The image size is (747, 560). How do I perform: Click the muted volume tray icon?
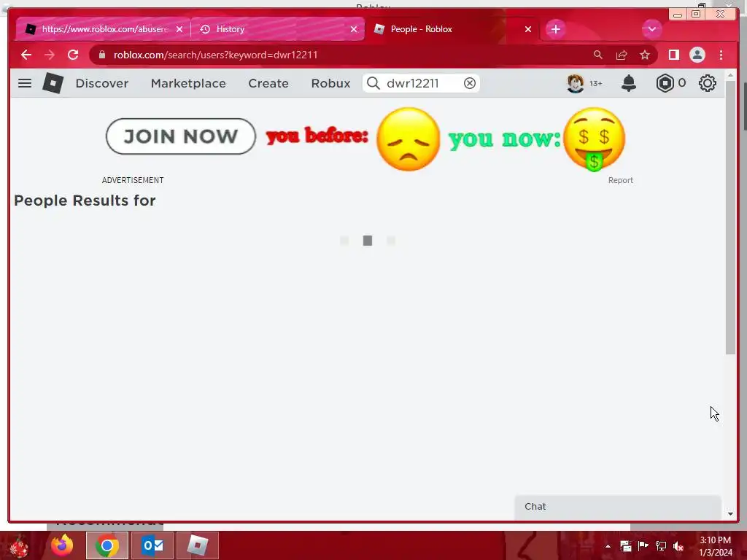(x=678, y=546)
